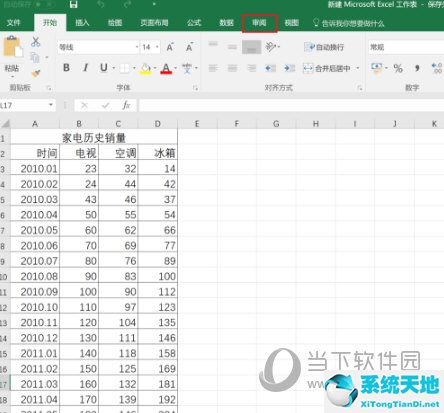Screen dimensions: 444x413
Task: Toggle Bold formatting
Action: click(66, 68)
